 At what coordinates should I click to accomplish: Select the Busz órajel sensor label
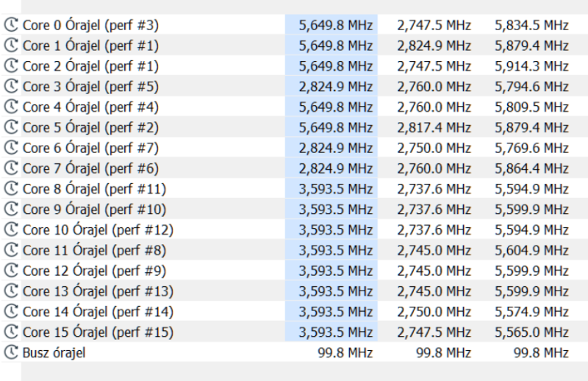(x=54, y=353)
